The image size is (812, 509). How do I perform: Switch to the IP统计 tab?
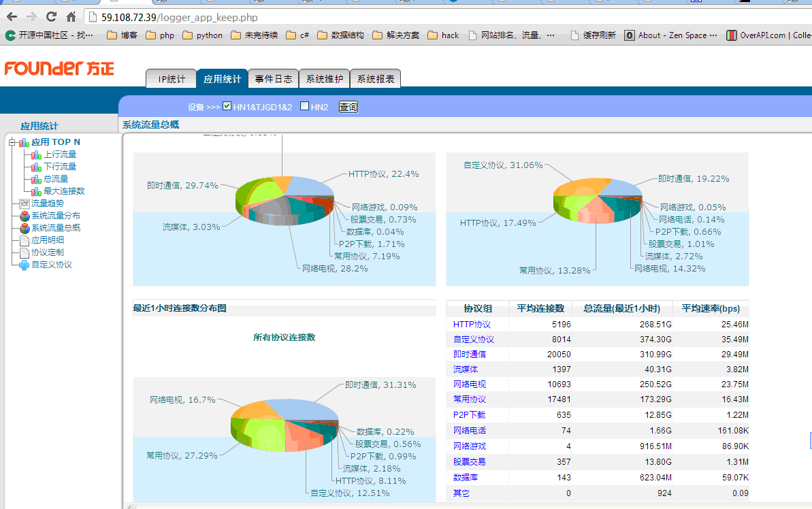[171, 79]
